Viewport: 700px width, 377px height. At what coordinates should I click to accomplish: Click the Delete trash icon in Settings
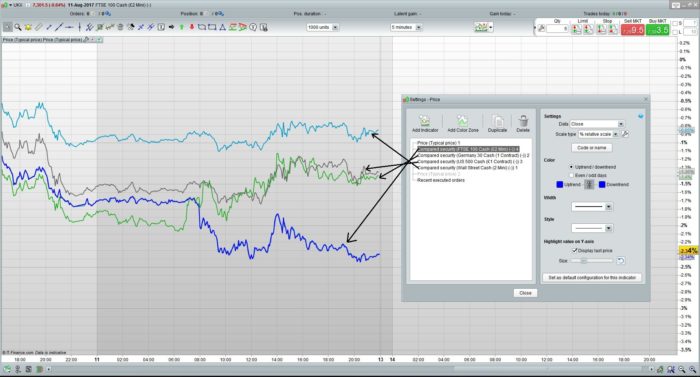[x=523, y=121]
